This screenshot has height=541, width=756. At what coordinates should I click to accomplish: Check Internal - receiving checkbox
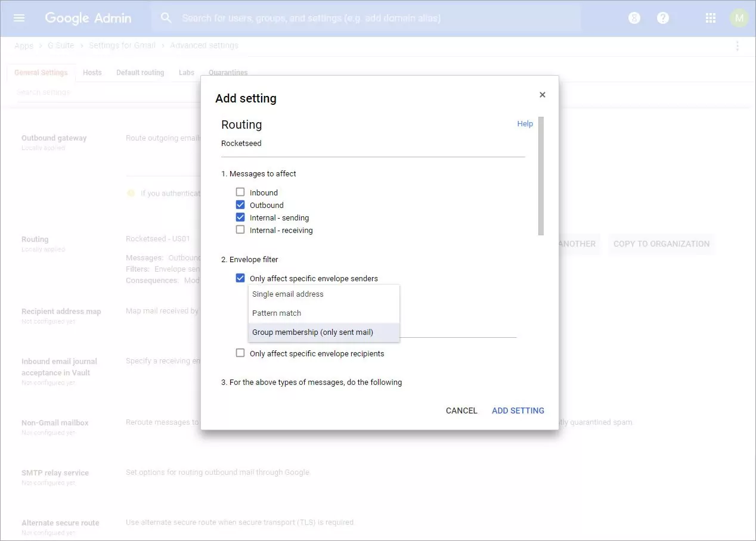click(x=240, y=229)
